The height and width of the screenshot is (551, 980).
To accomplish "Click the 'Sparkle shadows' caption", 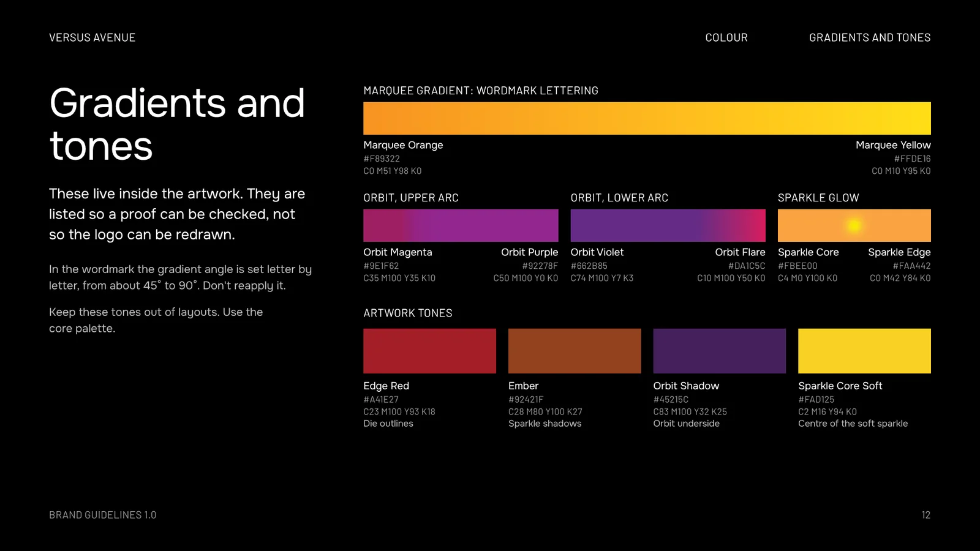I will tap(545, 424).
